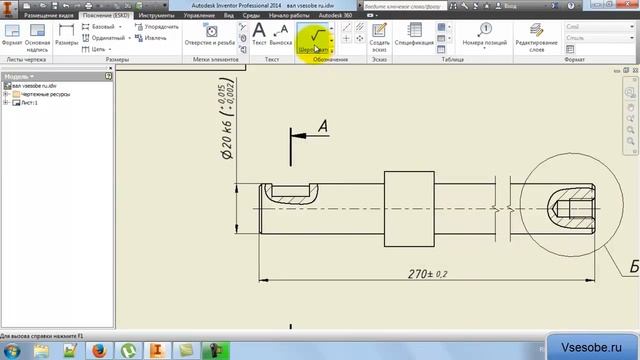Image resolution: width=640 pixels, height=360 pixels.
Task: Click the Print icon in quick access toolbar
Action: point(89,6)
